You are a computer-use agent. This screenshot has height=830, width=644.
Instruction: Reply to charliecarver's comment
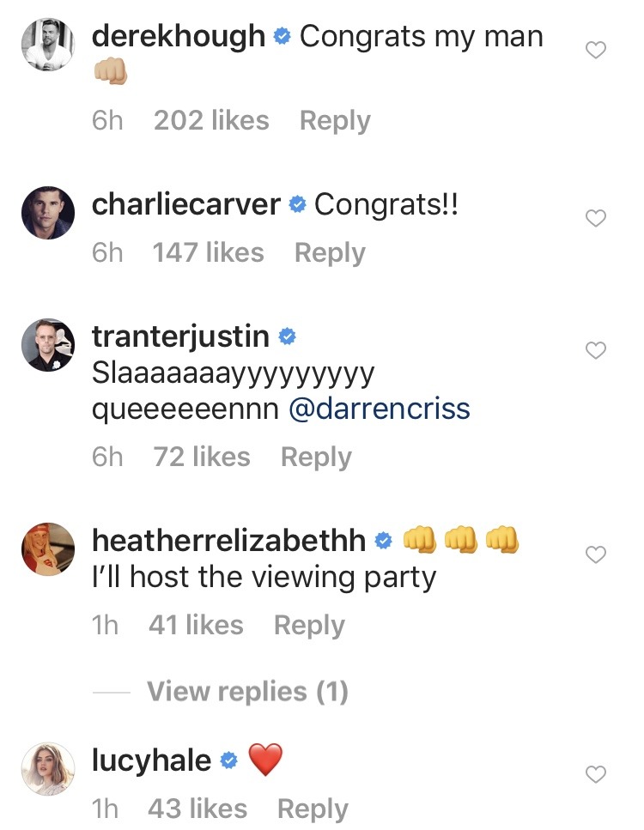[330, 253]
